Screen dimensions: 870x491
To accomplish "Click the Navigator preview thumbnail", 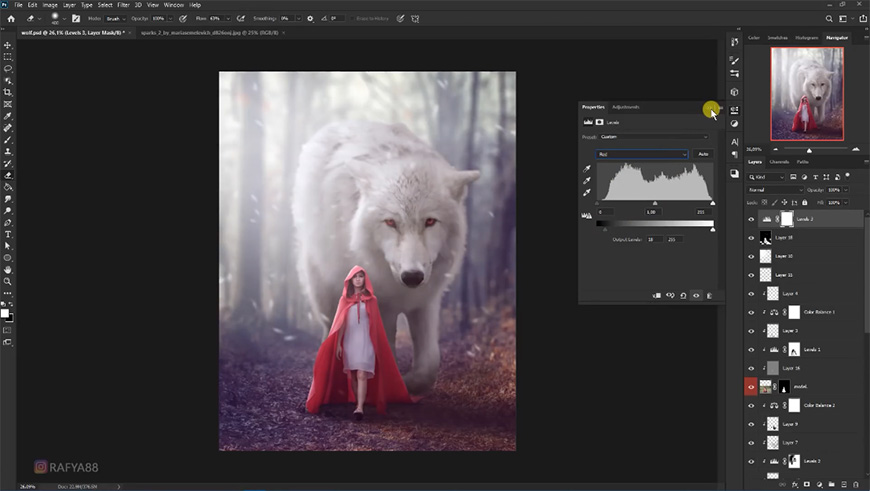I will pos(807,94).
